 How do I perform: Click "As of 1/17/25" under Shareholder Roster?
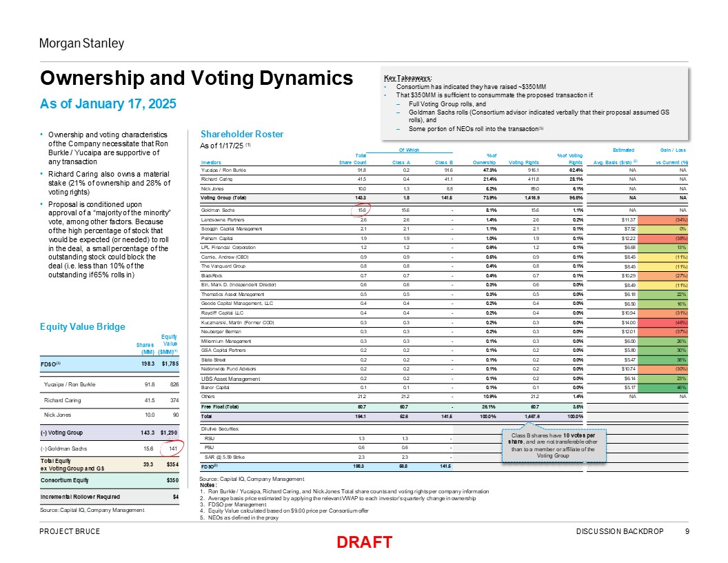coord(221,146)
